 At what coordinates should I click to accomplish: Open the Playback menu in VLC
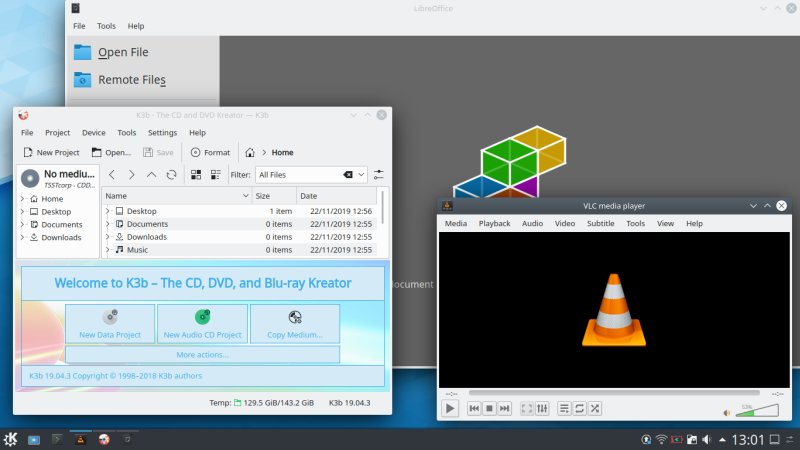tap(494, 223)
